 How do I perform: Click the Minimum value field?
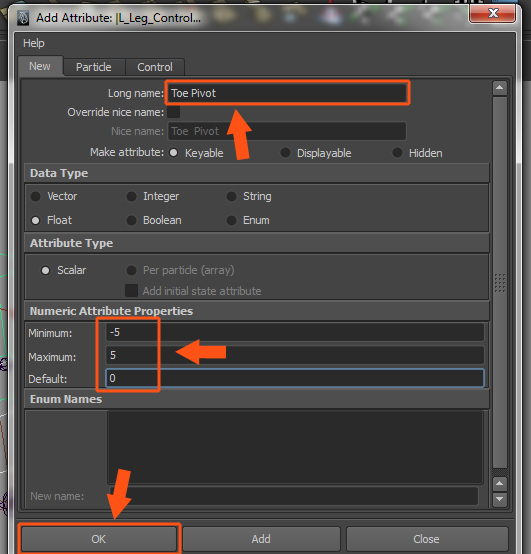[x=295, y=332]
